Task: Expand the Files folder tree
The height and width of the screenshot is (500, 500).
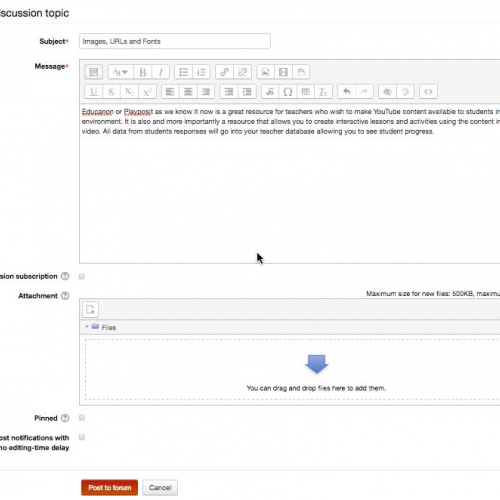Action: click(x=87, y=326)
